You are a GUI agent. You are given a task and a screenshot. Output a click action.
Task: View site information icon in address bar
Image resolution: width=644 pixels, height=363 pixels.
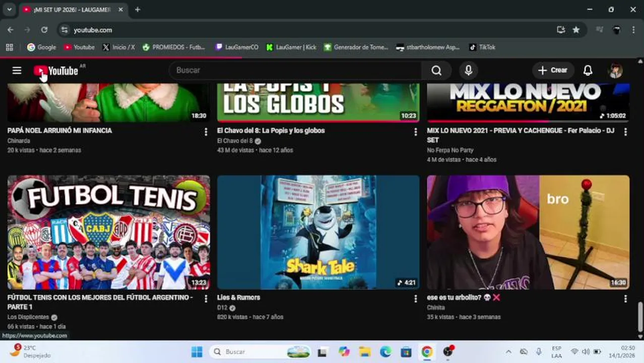point(65,30)
